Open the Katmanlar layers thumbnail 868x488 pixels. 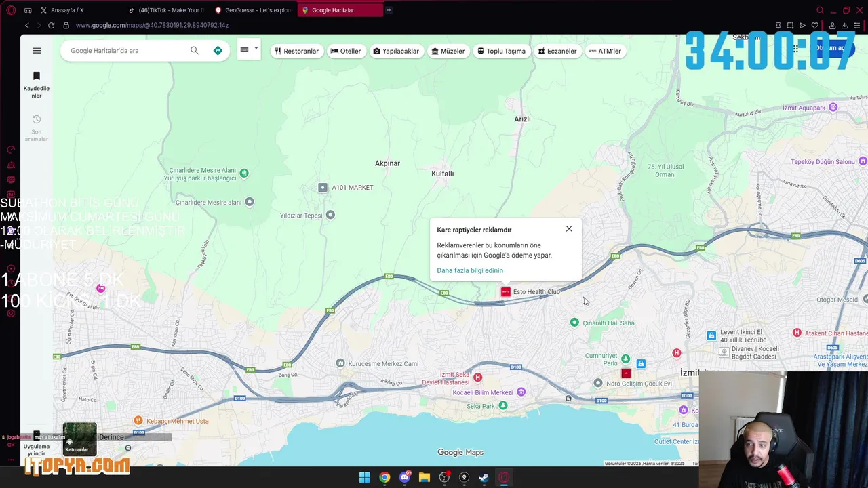point(80,439)
